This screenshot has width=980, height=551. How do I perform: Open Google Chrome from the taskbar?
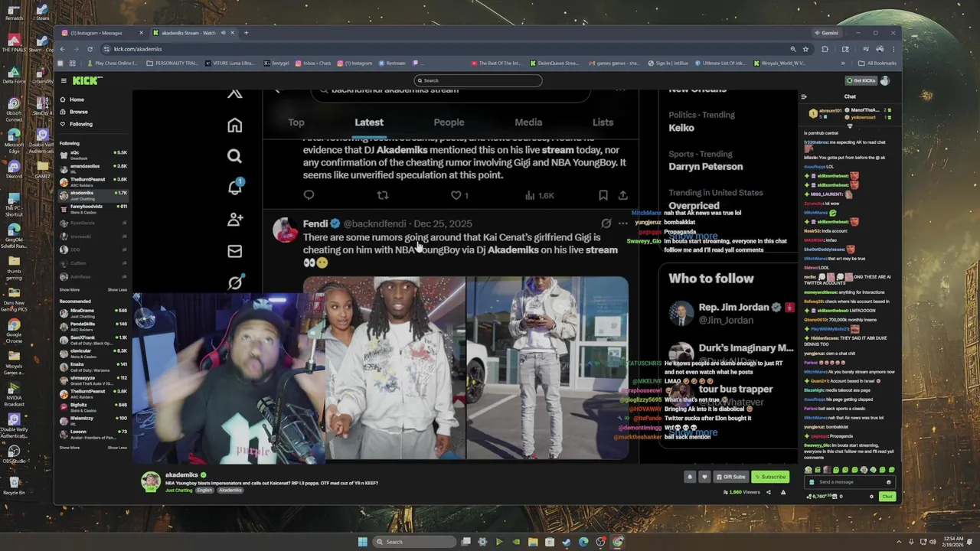[x=618, y=542]
